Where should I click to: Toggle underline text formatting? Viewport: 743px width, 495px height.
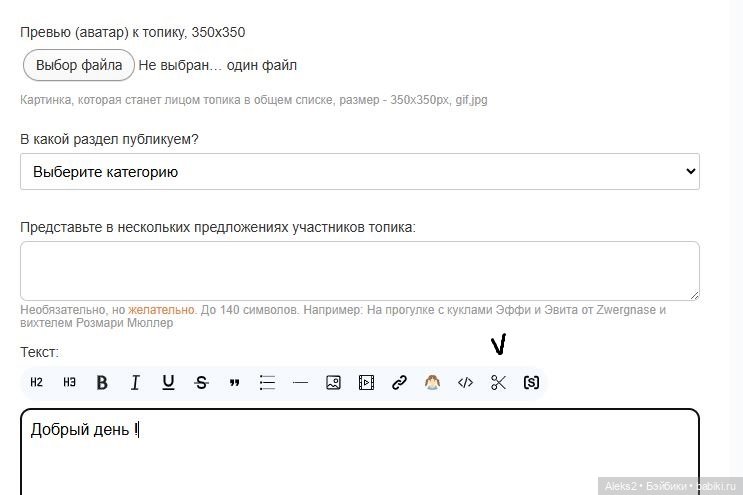tap(168, 382)
